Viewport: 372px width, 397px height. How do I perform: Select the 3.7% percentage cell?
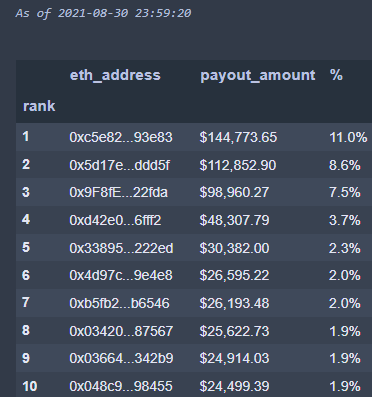[344, 221]
